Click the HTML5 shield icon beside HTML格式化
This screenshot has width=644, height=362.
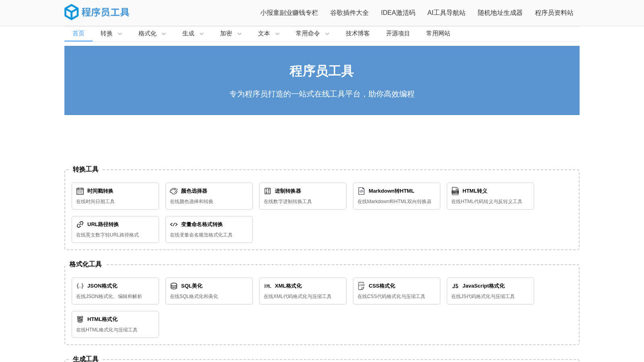80,319
